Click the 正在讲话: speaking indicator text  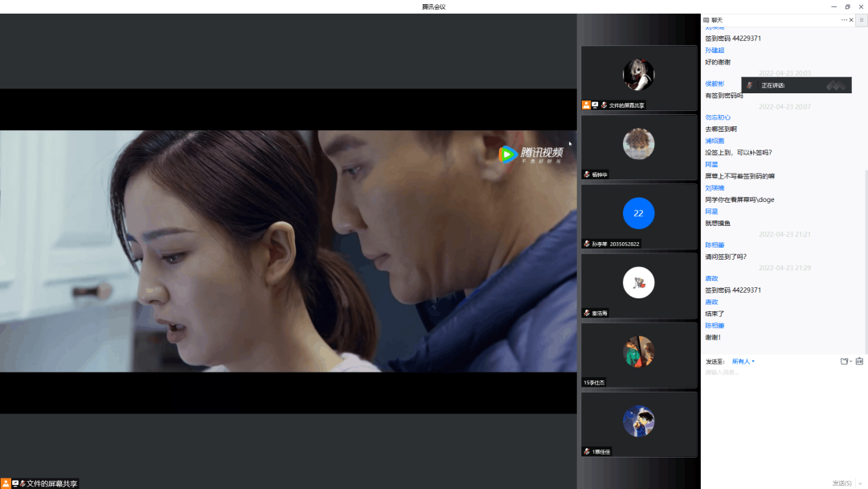[773, 85]
